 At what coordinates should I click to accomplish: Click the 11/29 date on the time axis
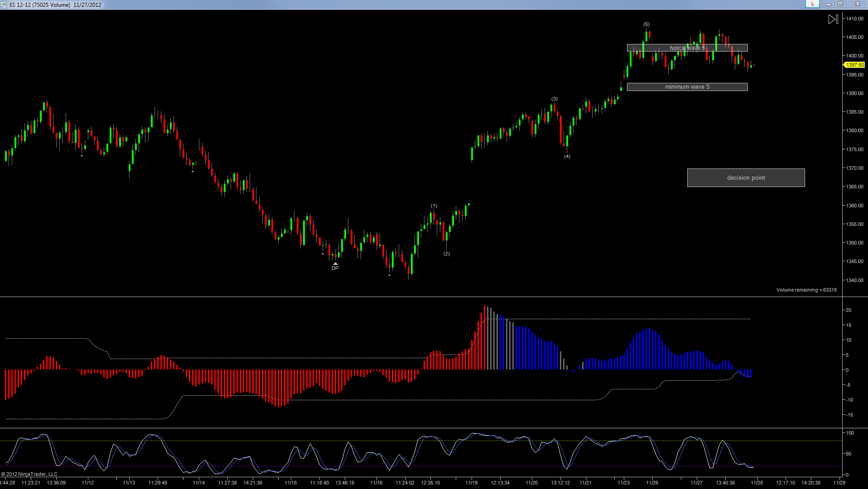click(839, 483)
